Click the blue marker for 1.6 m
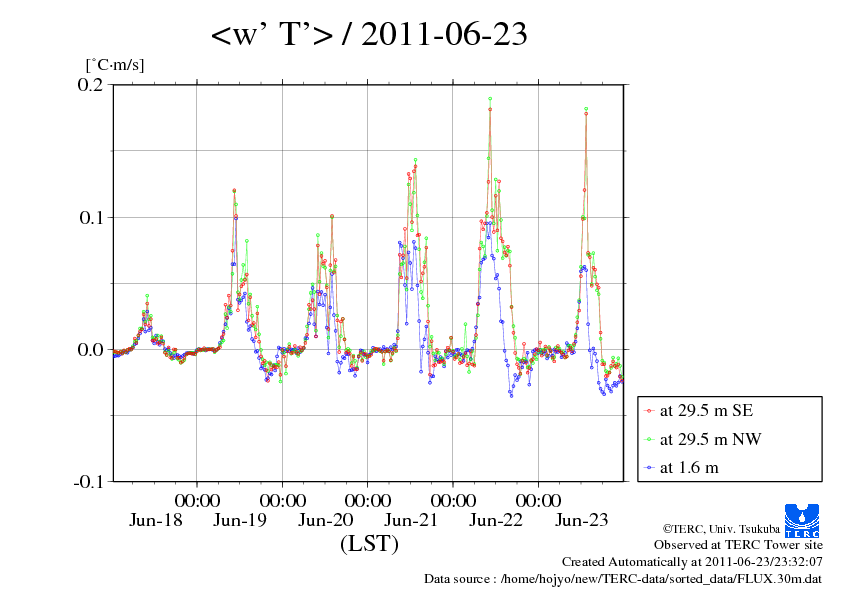 pos(650,467)
